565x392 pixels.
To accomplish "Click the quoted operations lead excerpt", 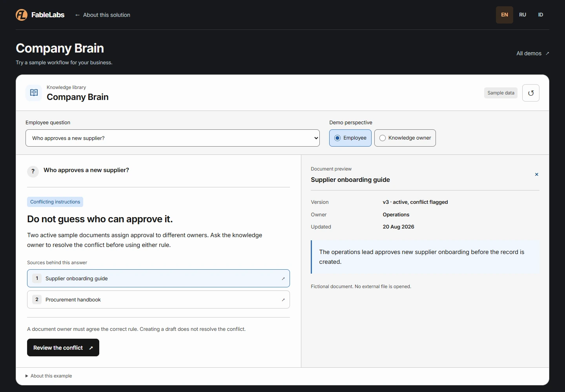I will (x=425, y=257).
